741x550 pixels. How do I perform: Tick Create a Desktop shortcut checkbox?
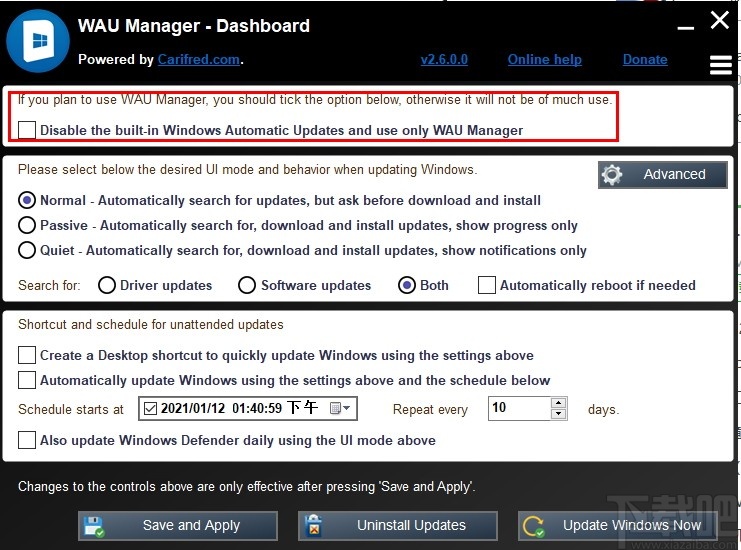click(x=27, y=355)
